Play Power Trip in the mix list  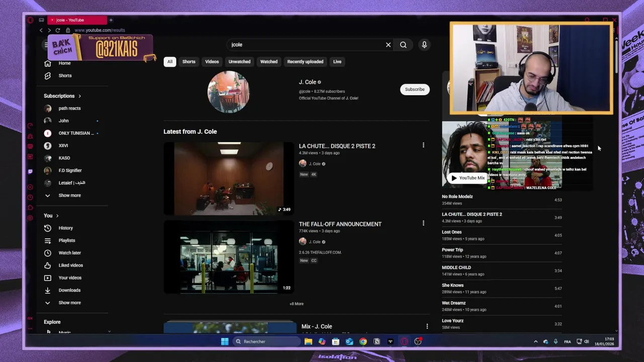(502, 253)
